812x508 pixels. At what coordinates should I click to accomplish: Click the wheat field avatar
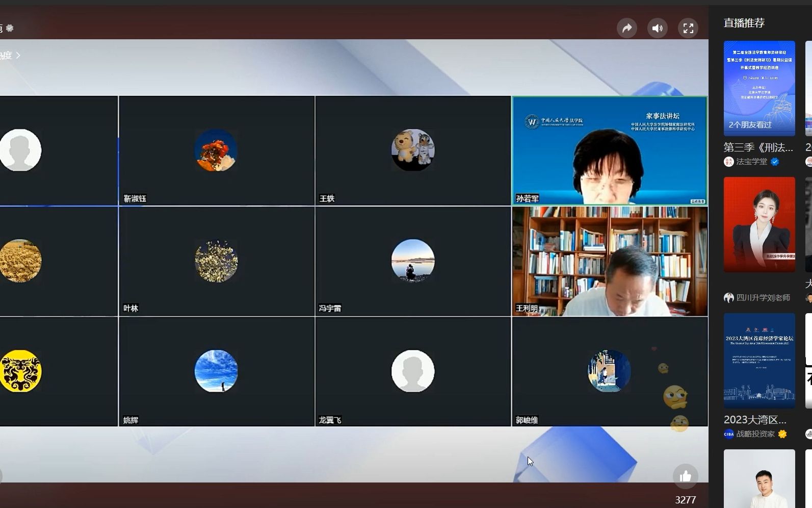[x=20, y=261]
